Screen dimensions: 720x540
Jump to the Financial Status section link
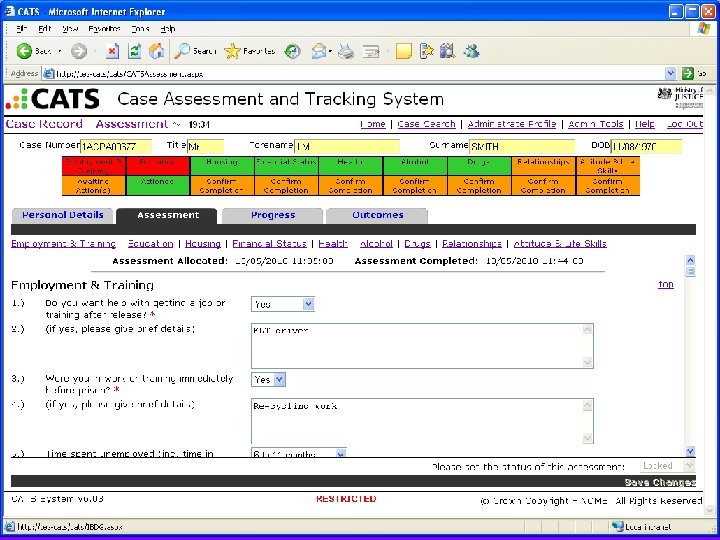(x=269, y=244)
